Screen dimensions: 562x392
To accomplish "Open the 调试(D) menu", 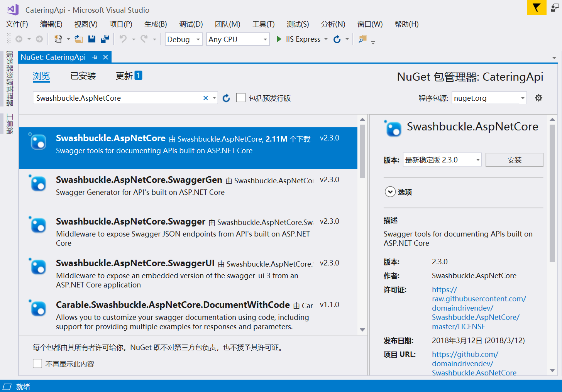I will click(191, 24).
